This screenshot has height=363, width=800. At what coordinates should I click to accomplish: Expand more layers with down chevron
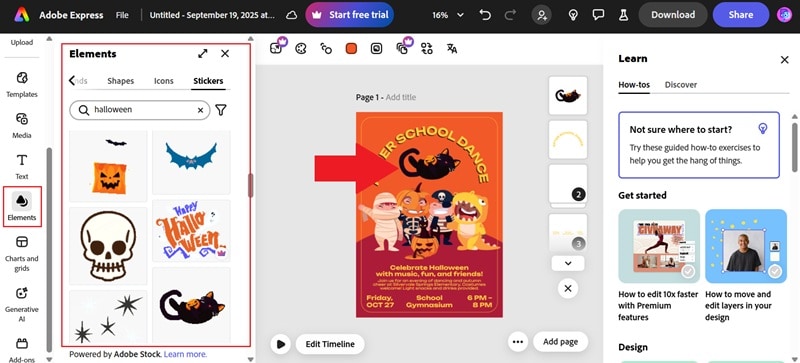(x=568, y=263)
